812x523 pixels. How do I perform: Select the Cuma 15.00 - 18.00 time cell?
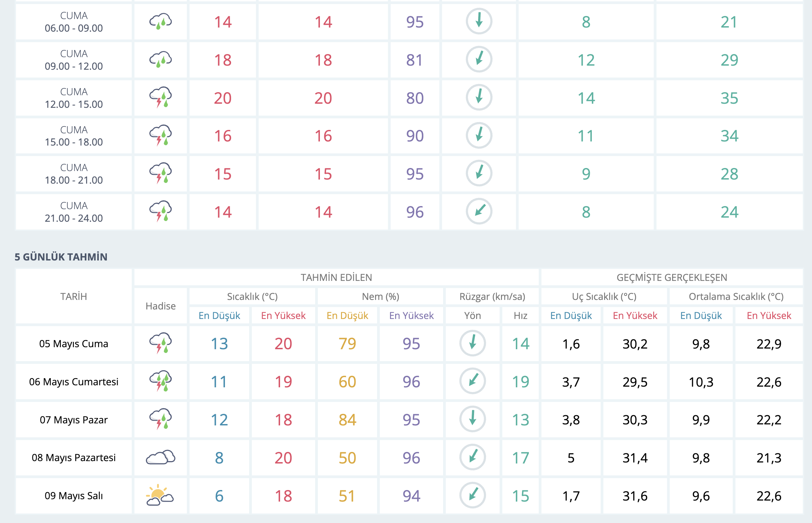(x=74, y=136)
